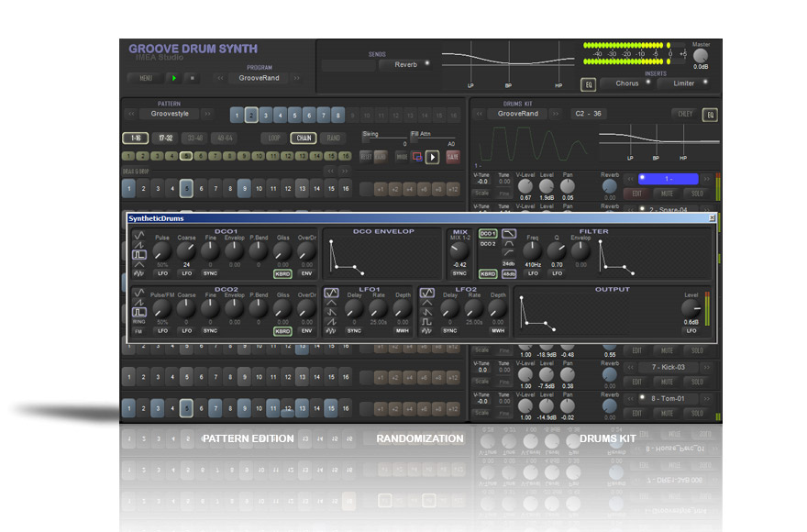
Task: Click the stop button beside the play button
Action: coord(192,79)
